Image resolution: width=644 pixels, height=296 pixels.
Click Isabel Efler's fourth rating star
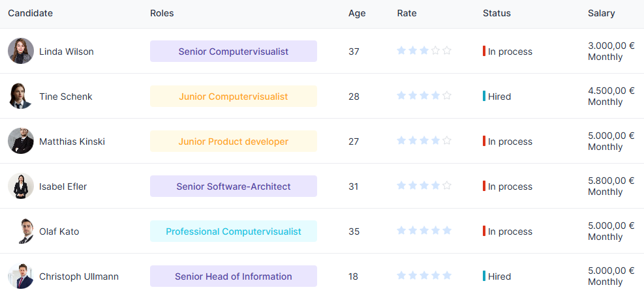[435, 186]
